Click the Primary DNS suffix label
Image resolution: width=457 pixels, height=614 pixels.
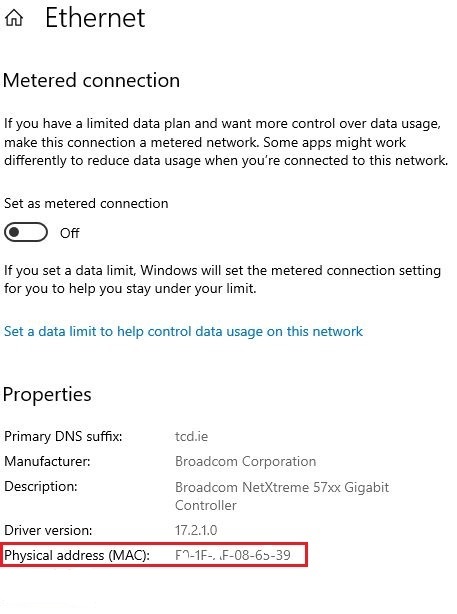[x=63, y=436]
